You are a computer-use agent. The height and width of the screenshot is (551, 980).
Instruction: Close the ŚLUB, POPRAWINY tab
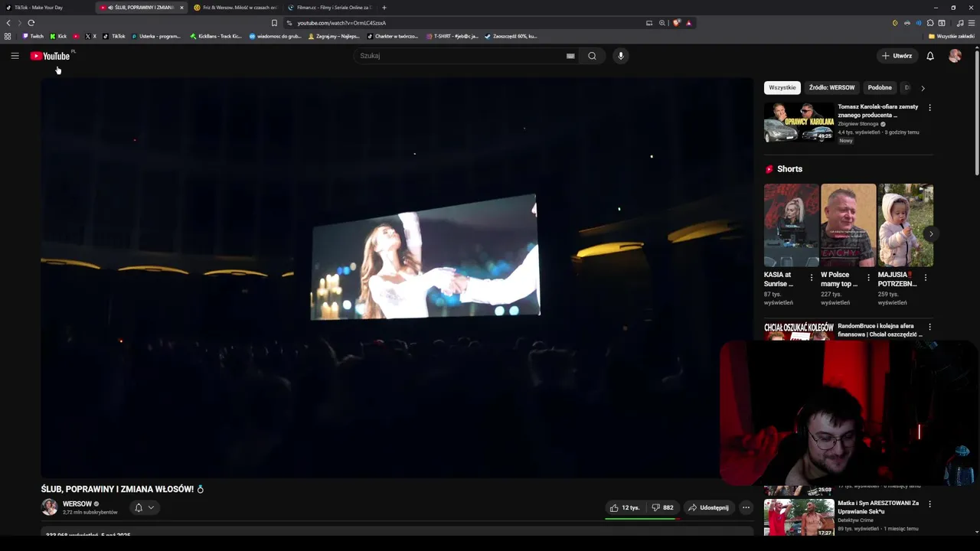pos(181,8)
